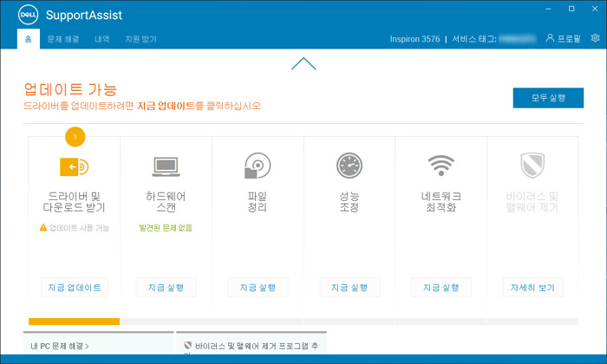Open the 지원 받기 tab
607x364 pixels.
coord(140,39)
